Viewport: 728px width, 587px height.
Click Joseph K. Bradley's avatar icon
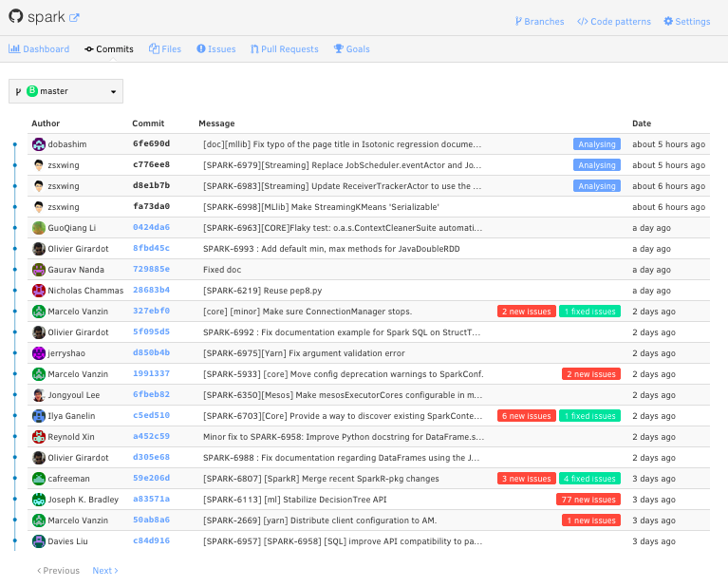(39, 500)
